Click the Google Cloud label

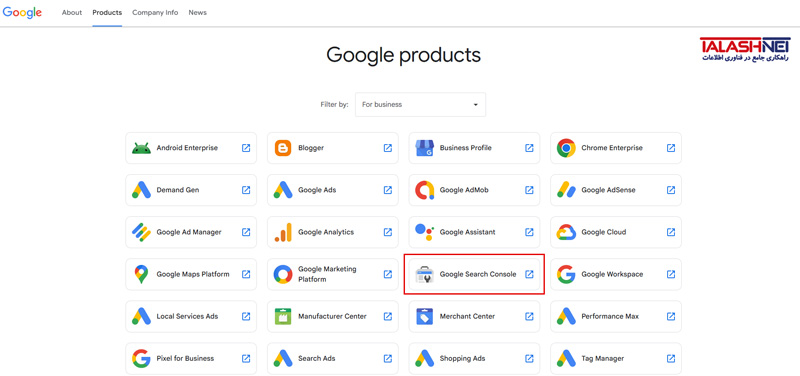click(x=604, y=232)
